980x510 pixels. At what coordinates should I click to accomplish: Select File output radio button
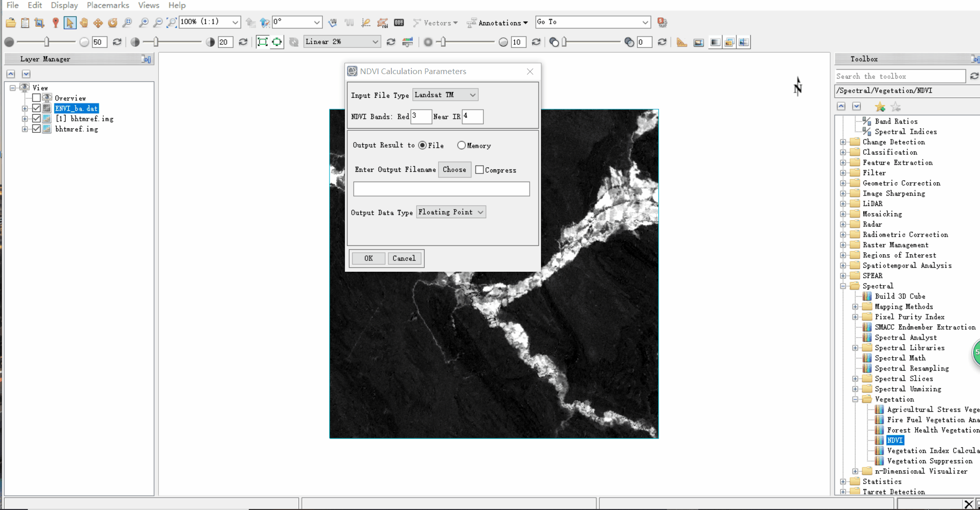pos(423,145)
